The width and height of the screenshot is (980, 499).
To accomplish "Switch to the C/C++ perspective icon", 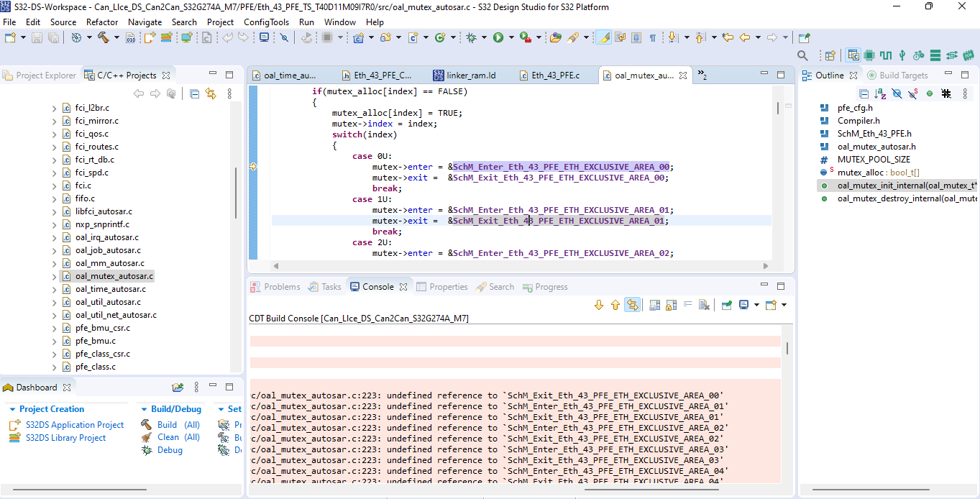I will [x=853, y=55].
